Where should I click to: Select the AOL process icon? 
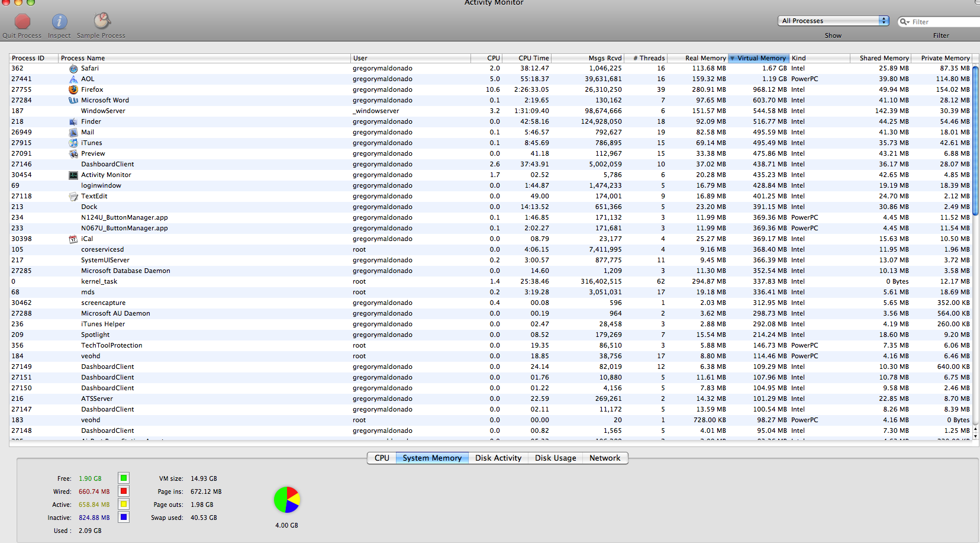point(73,79)
